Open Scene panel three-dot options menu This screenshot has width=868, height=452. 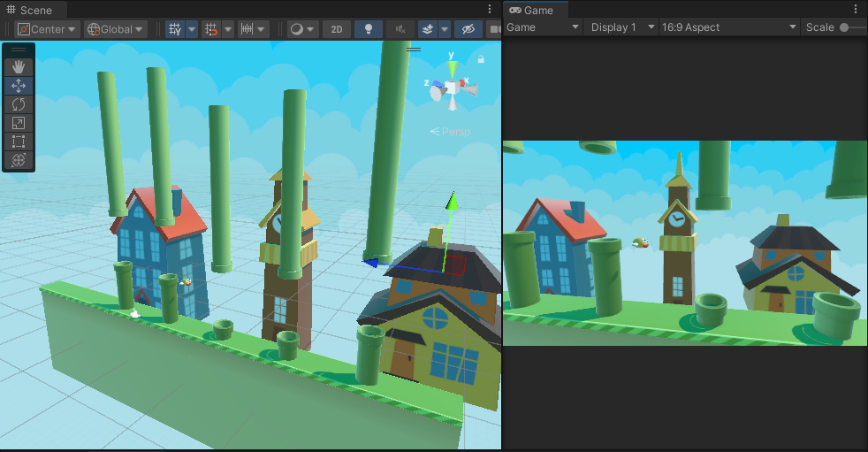tap(490, 10)
